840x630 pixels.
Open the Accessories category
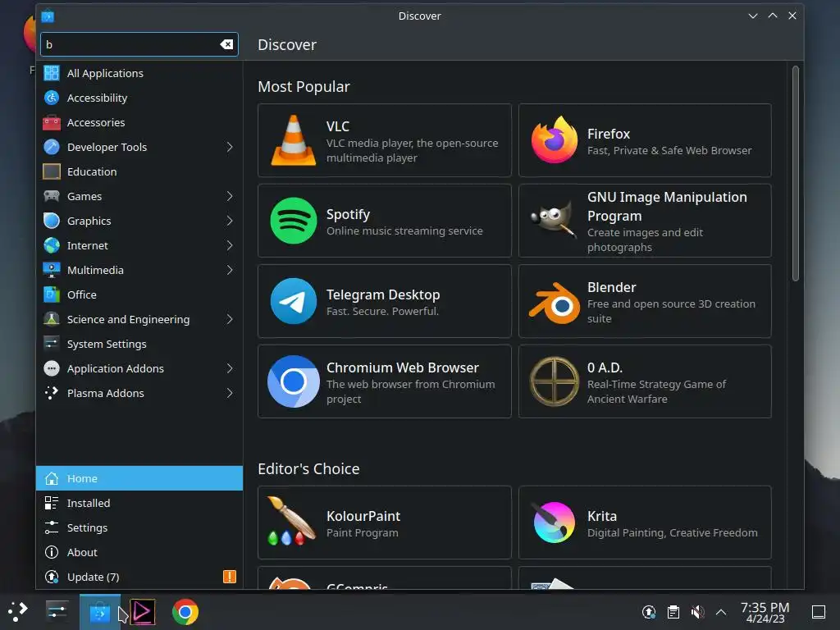click(139, 122)
